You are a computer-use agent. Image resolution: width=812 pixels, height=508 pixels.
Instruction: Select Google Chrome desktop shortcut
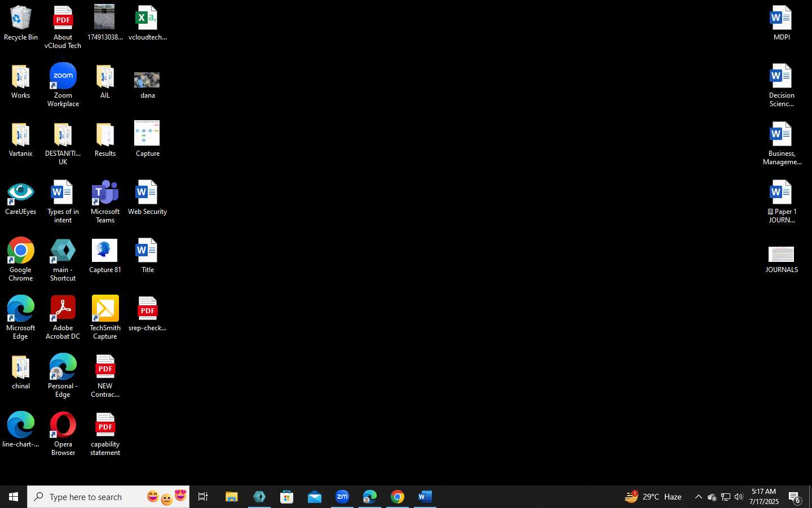(x=21, y=260)
